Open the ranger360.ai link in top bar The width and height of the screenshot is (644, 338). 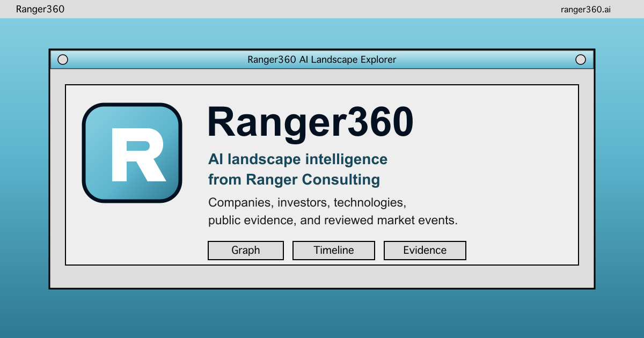[586, 9]
